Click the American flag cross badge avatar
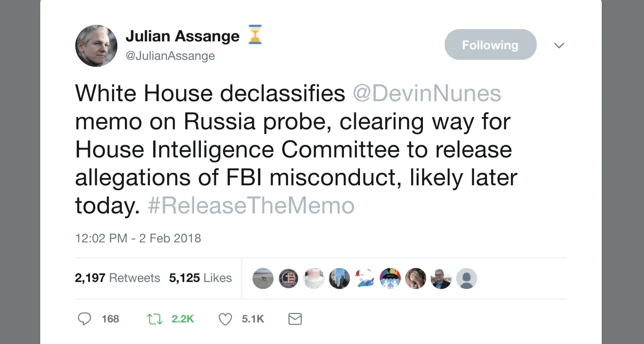Viewport: 644px width, 344px height. [x=289, y=279]
